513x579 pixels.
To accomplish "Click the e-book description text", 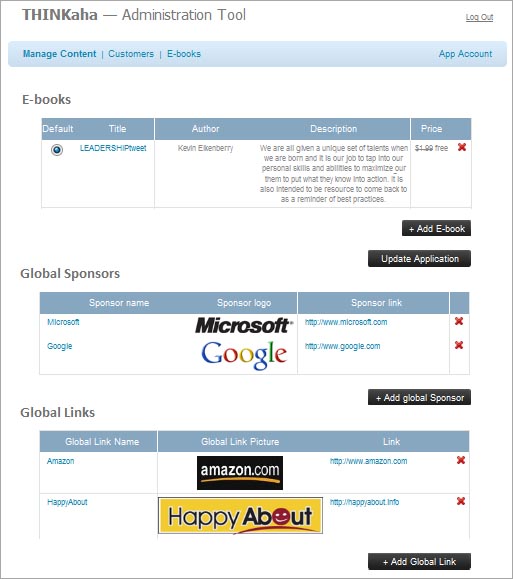I will tap(334, 174).
